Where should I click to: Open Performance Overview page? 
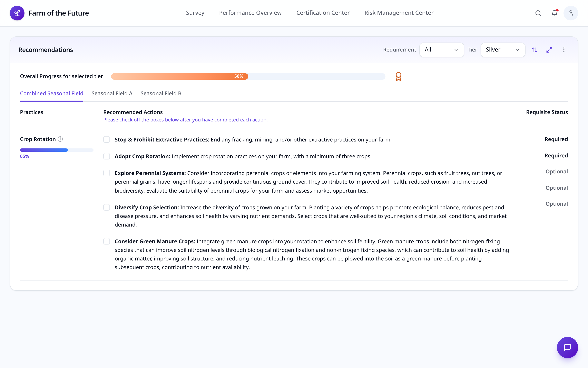pyautogui.click(x=250, y=13)
